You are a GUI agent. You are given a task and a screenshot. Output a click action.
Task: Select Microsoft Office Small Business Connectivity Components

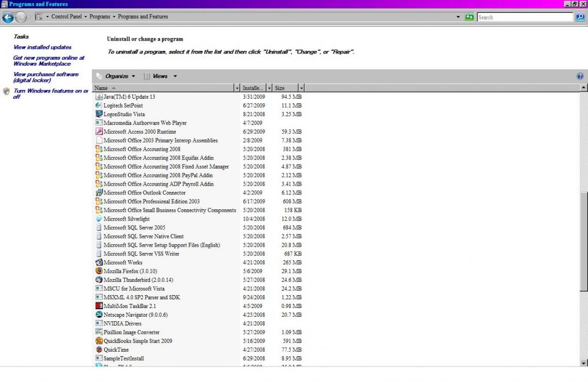tap(199, 210)
